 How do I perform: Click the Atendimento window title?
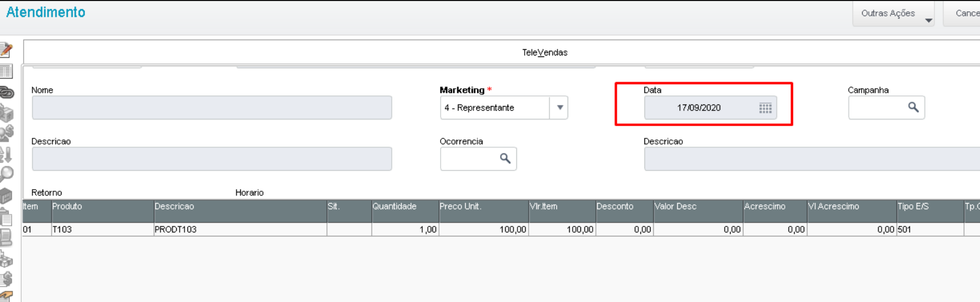tap(46, 12)
